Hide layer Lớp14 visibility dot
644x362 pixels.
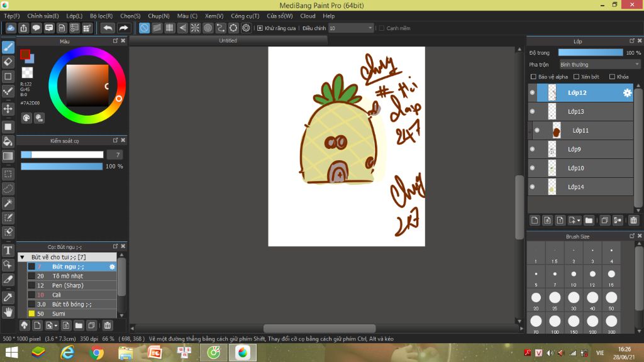[532, 187]
